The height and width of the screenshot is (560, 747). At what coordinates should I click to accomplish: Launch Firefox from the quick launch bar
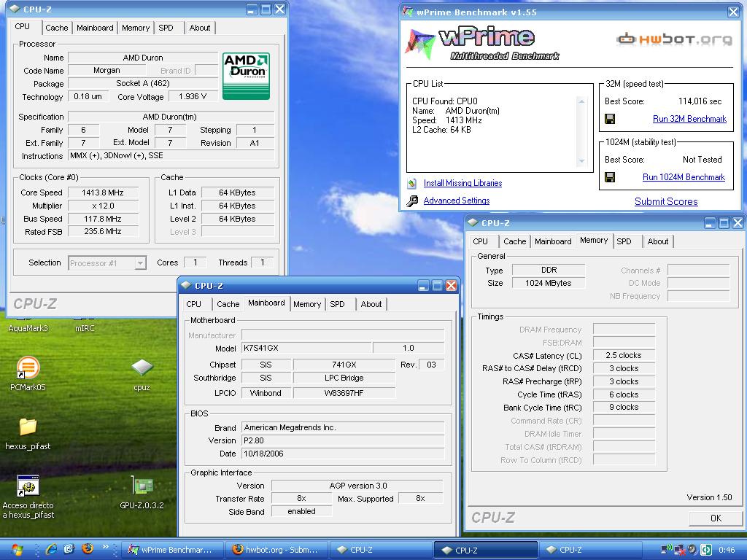point(88,549)
